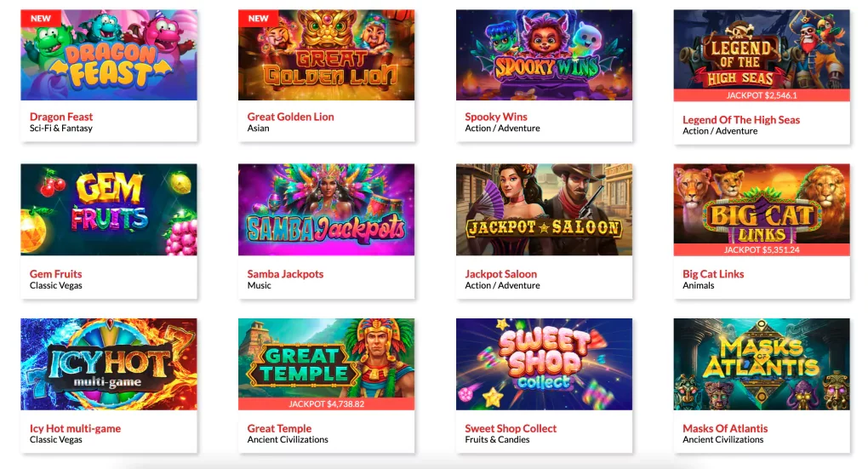Click the Great Golden Lion artwork
The width and height of the screenshot is (868, 469).
(326, 54)
